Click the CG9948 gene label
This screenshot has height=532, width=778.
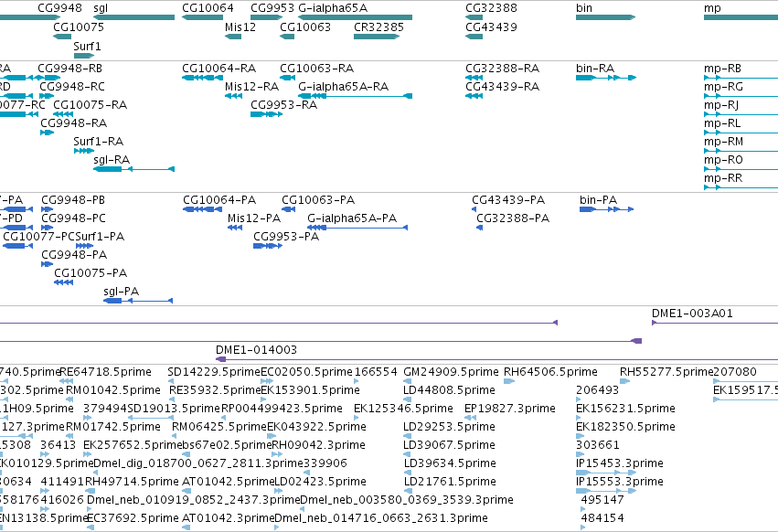click(x=59, y=8)
